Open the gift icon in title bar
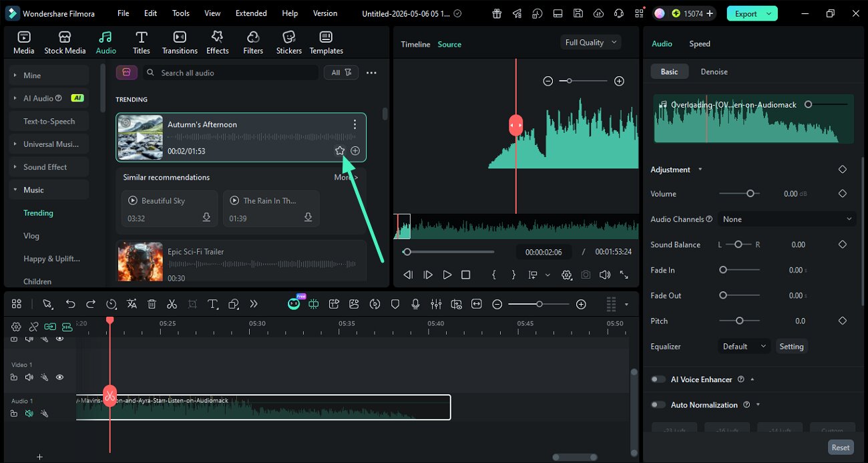 tap(497, 13)
